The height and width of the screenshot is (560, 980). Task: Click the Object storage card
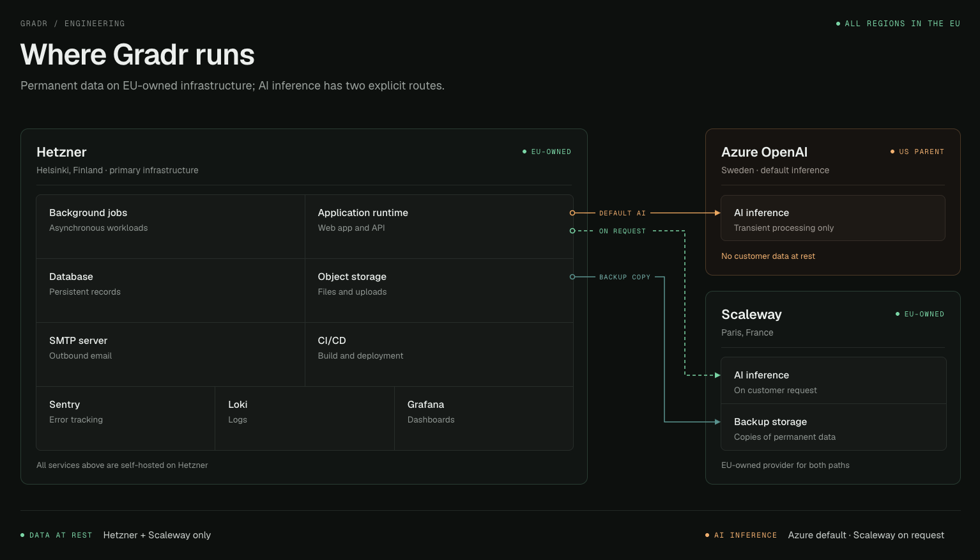439,291
